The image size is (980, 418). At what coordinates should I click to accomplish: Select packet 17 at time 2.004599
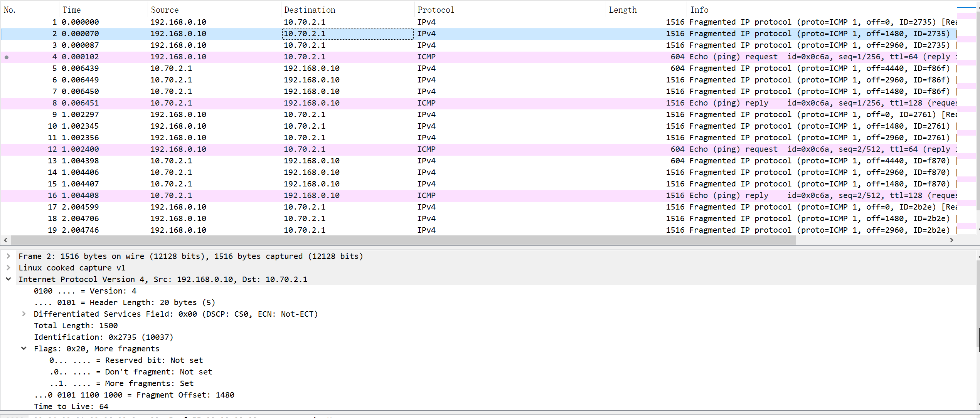[478, 207]
